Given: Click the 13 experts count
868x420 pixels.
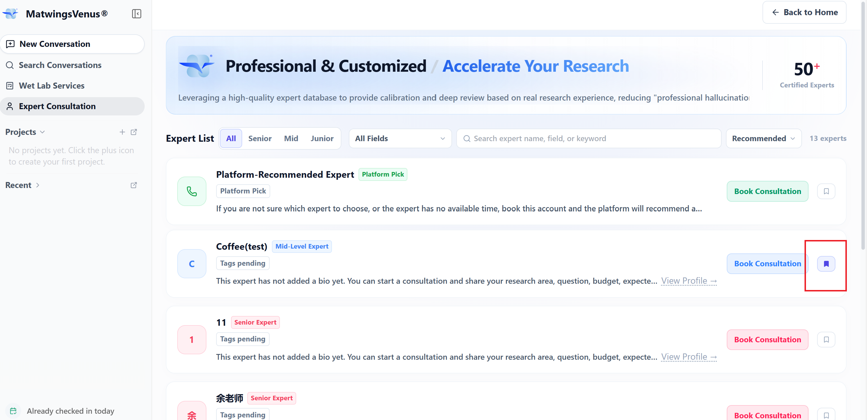Looking at the screenshot, I should 828,138.
